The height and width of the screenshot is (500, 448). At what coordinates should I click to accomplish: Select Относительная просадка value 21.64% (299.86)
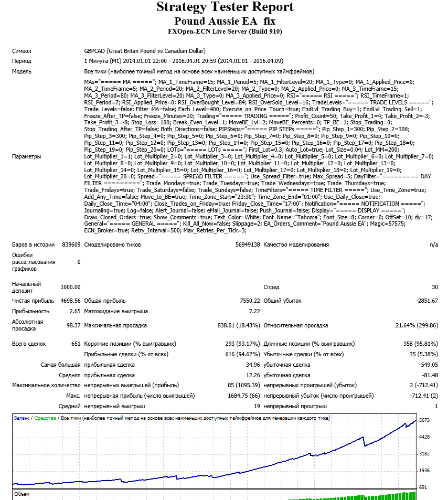coord(417,325)
